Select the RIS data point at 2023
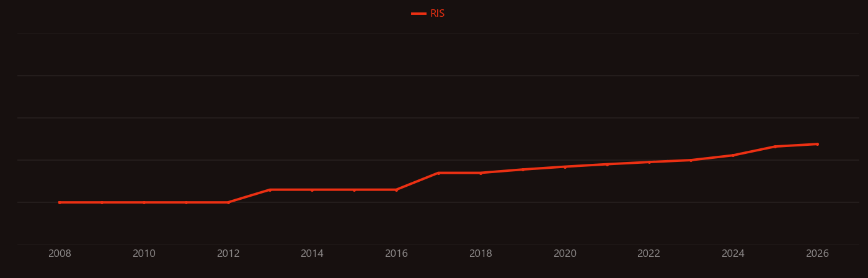The height and width of the screenshot is (278, 868). (x=691, y=160)
